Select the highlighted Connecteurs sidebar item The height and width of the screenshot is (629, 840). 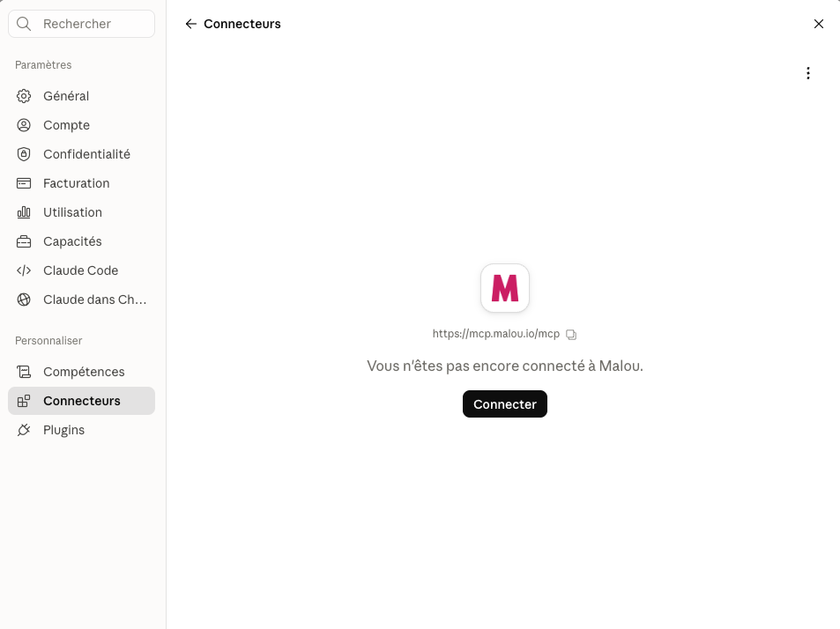tap(81, 401)
